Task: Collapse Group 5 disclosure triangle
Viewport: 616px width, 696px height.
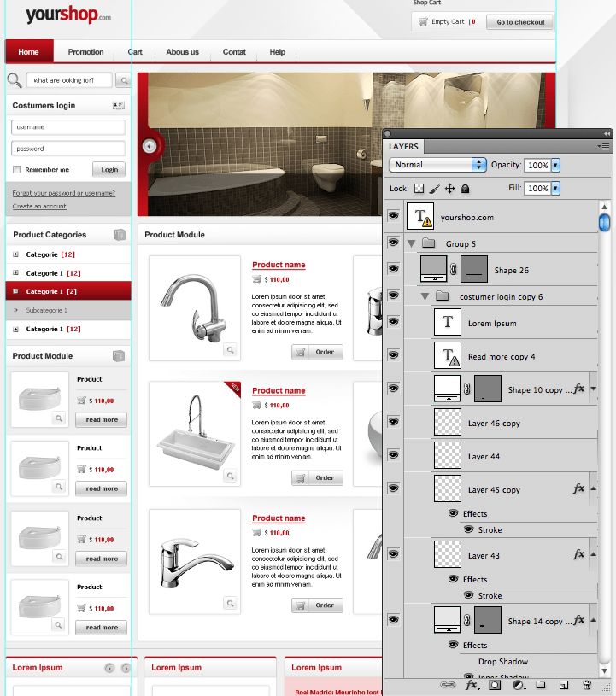Action: pos(411,243)
